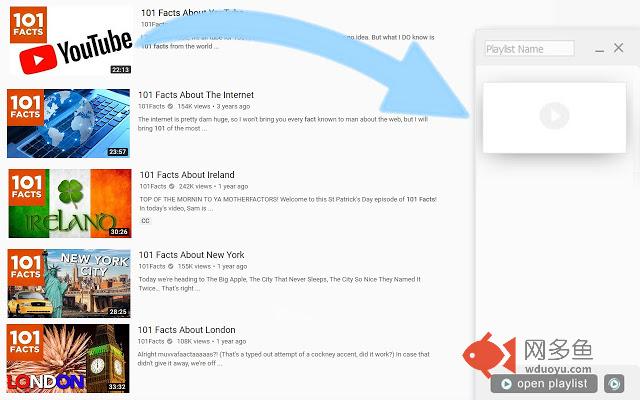Minimize the playlist panel
This screenshot has height=400, width=640.
coord(599,50)
